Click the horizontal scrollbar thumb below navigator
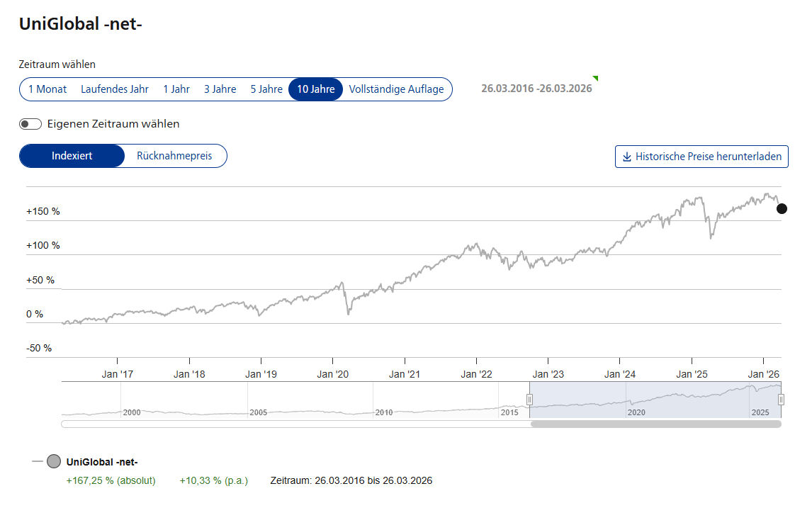The image size is (812, 508). (655, 424)
